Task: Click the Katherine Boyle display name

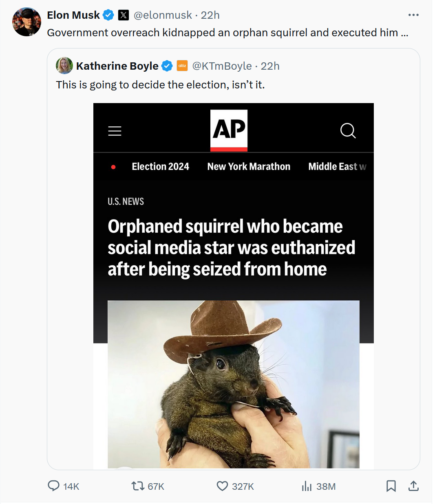Action: 117,66
